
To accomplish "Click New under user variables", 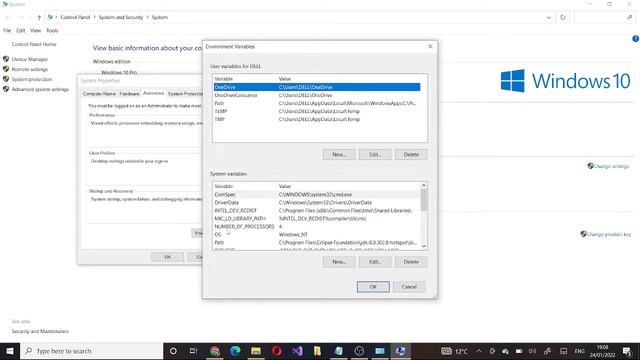I will pos(339,155).
